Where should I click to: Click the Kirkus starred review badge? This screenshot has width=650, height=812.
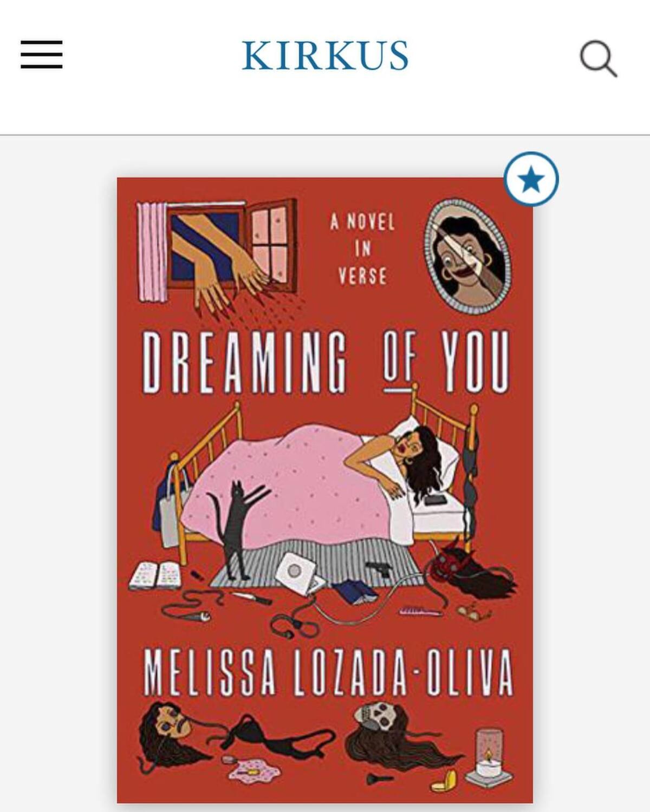tap(531, 179)
